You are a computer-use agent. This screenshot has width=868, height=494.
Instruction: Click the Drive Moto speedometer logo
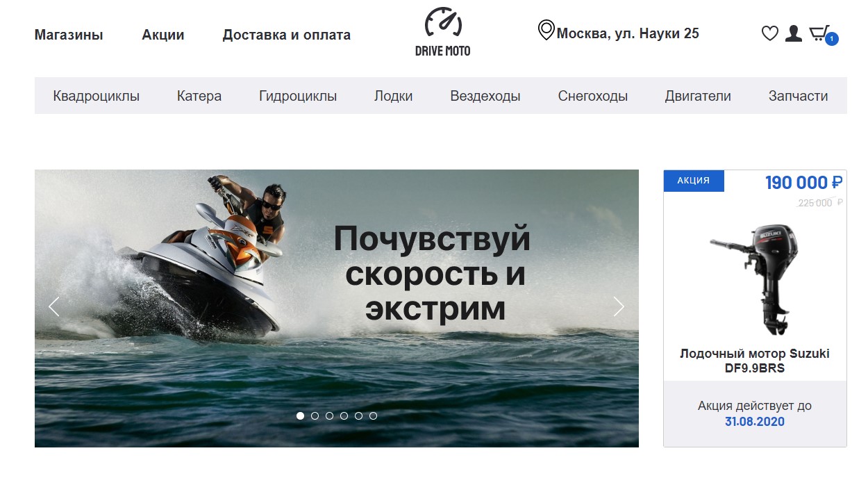click(443, 31)
